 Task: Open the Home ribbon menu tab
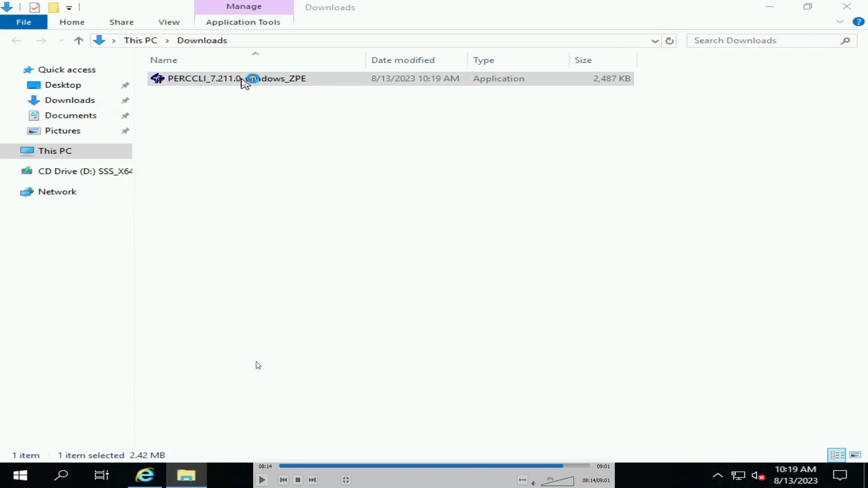pyautogui.click(x=71, y=22)
